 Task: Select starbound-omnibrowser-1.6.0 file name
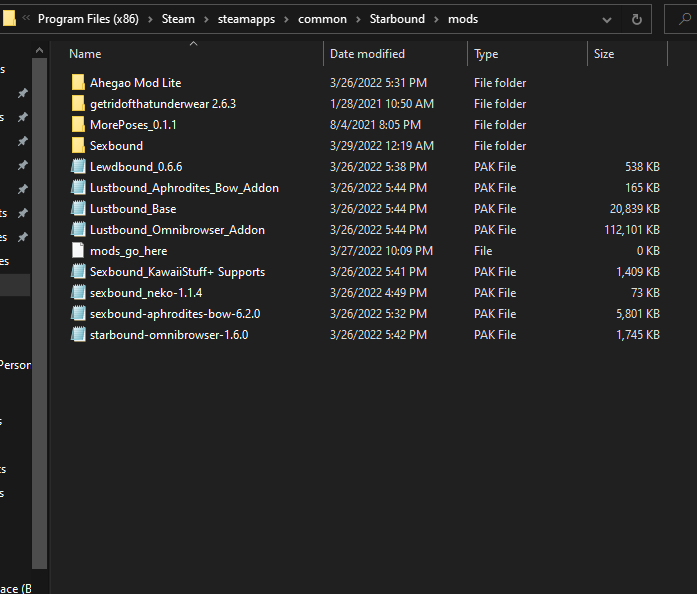(169, 334)
